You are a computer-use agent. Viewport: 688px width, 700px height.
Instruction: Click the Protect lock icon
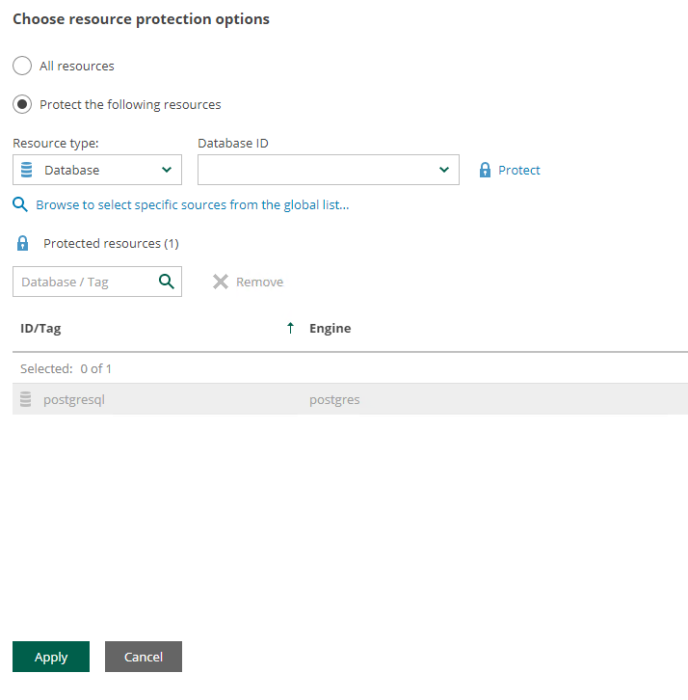pyautogui.click(x=485, y=170)
